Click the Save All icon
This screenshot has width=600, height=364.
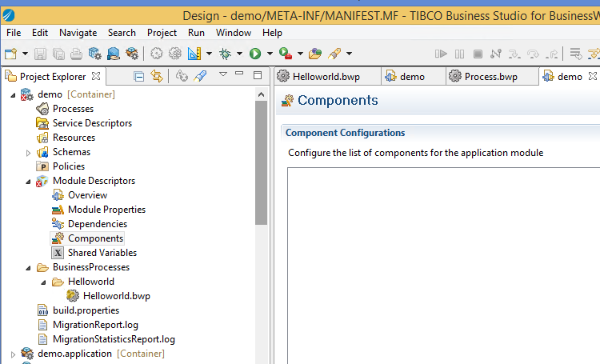[58, 54]
